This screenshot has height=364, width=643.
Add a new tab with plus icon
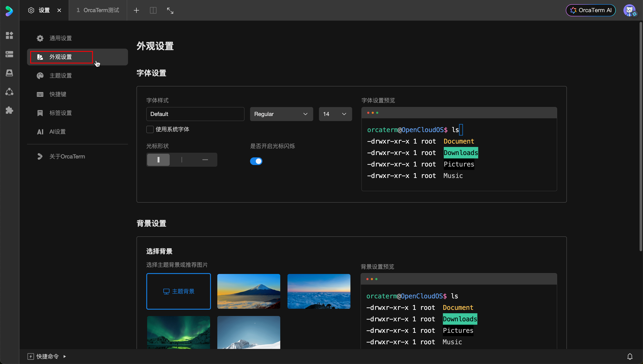click(137, 10)
